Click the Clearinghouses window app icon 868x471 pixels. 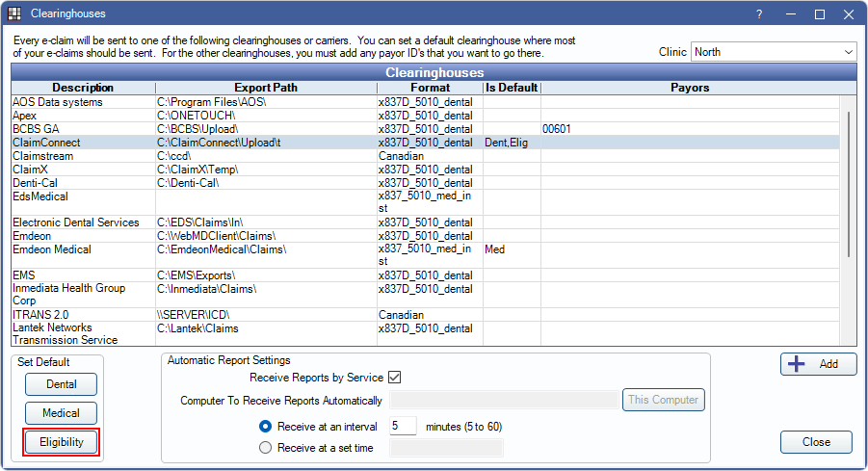pyautogui.click(x=14, y=13)
